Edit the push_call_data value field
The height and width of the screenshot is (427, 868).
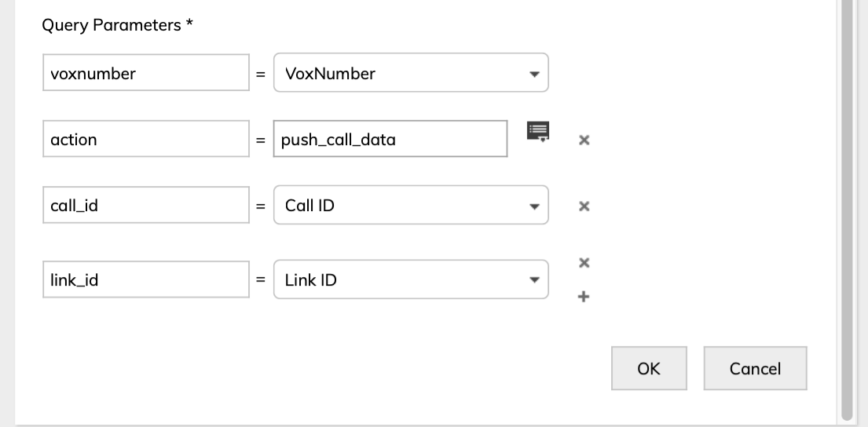coord(390,140)
